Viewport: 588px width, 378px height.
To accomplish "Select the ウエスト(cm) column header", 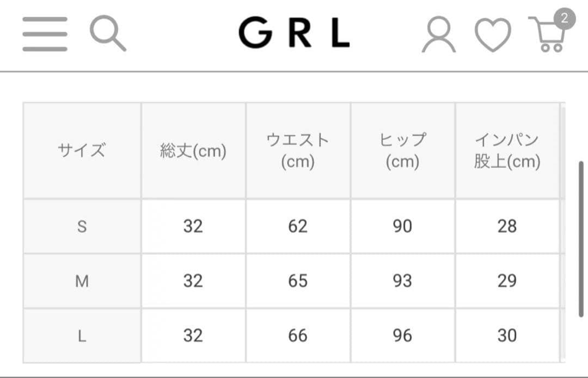I will click(298, 151).
